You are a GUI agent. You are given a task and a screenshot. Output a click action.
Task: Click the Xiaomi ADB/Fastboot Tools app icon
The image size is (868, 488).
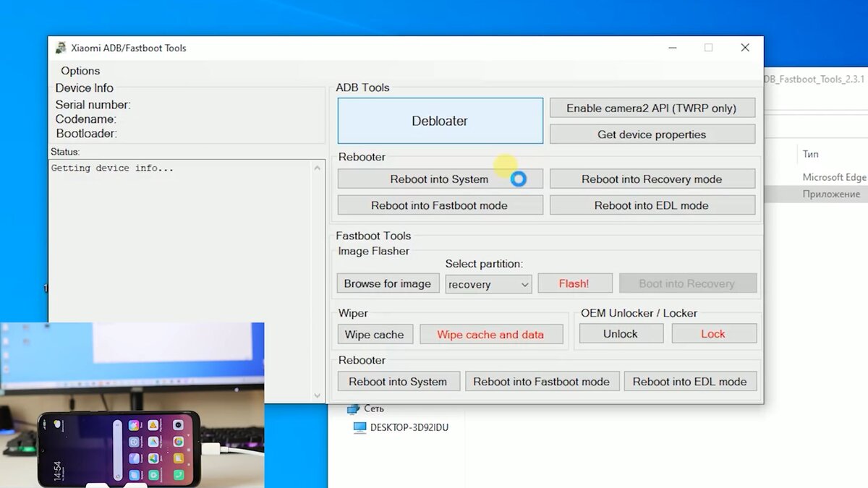[61, 48]
